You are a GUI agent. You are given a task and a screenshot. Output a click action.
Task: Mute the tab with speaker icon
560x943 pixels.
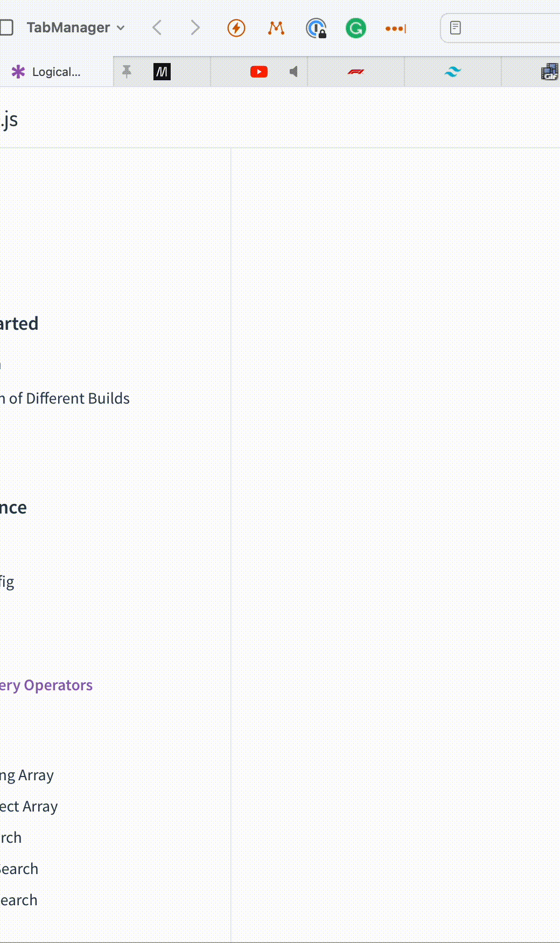coord(293,72)
